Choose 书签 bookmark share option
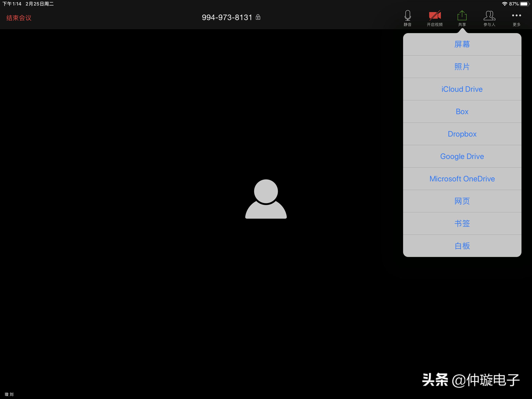The width and height of the screenshot is (532, 399). click(462, 223)
